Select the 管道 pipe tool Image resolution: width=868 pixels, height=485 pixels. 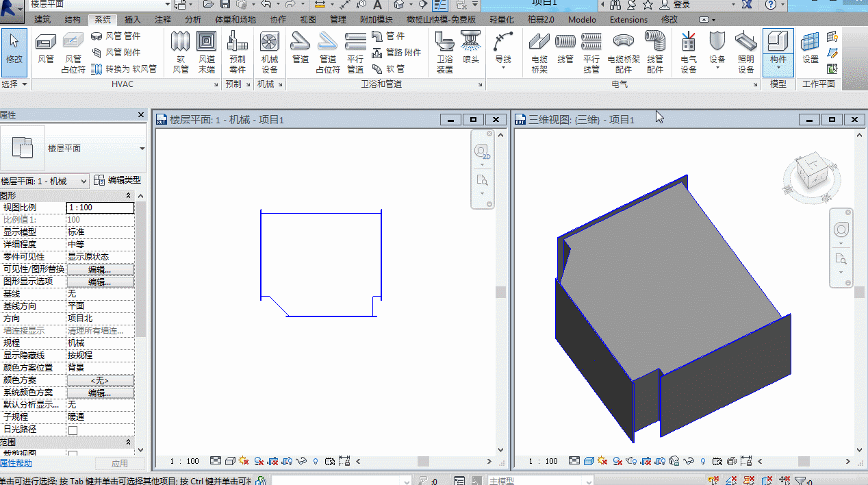pos(301,48)
